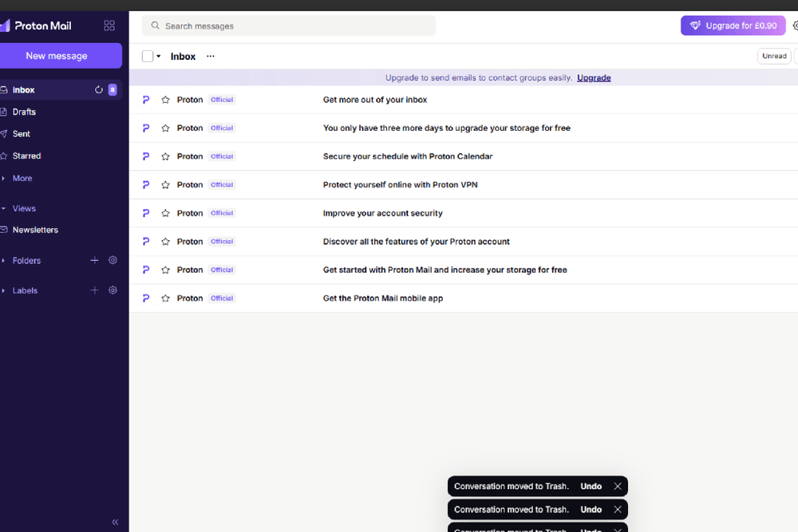Star 'Protect yourself online with Proton VPN' email
Viewport: 798px width, 532px height.
(165, 184)
